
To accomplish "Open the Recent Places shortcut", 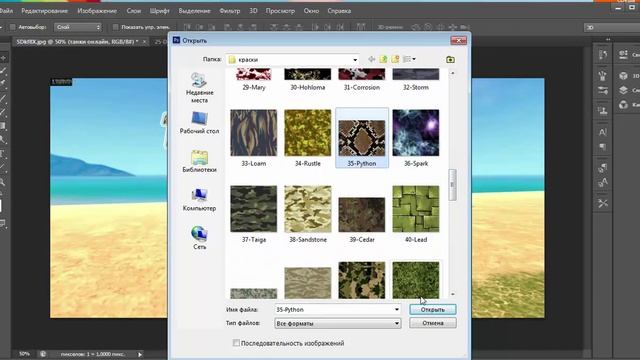I will point(199,87).
